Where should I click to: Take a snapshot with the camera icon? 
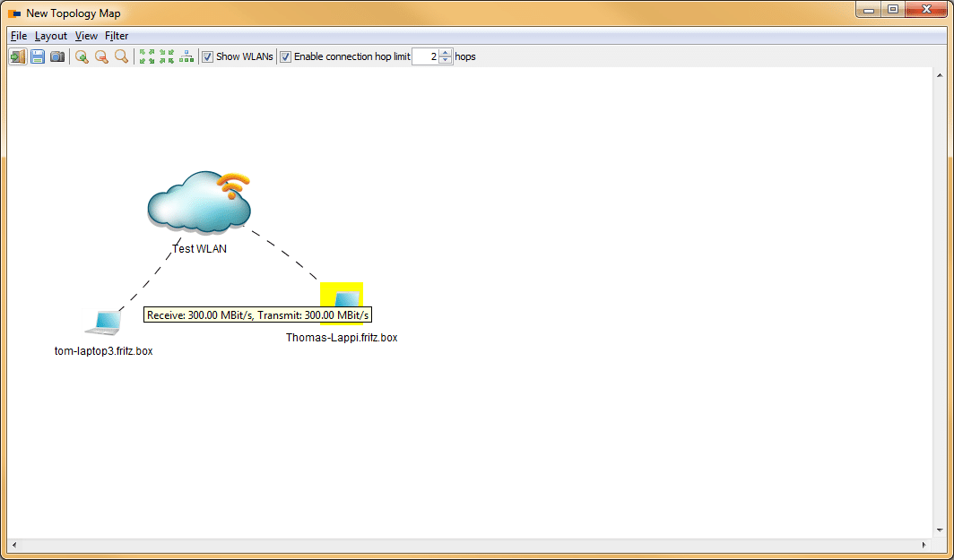[x=57, y=56]
